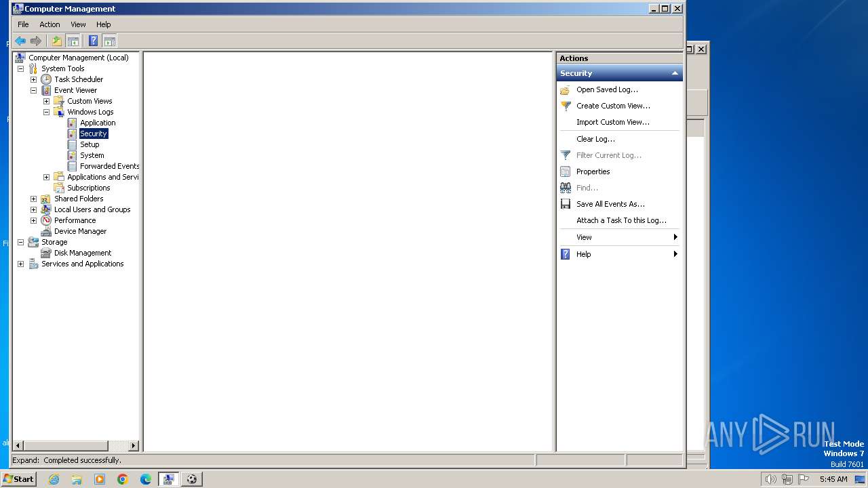Click the Event Viewer tree icon
The width and height of the screenshot is (868, 488).
(x=46, y=90)
